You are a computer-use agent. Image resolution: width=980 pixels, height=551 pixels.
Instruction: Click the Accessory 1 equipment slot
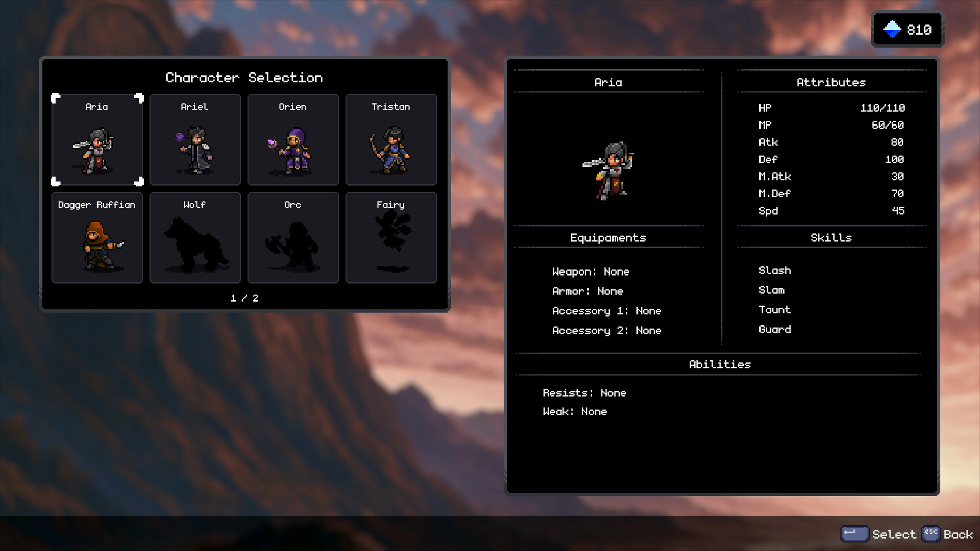point(607,311)
